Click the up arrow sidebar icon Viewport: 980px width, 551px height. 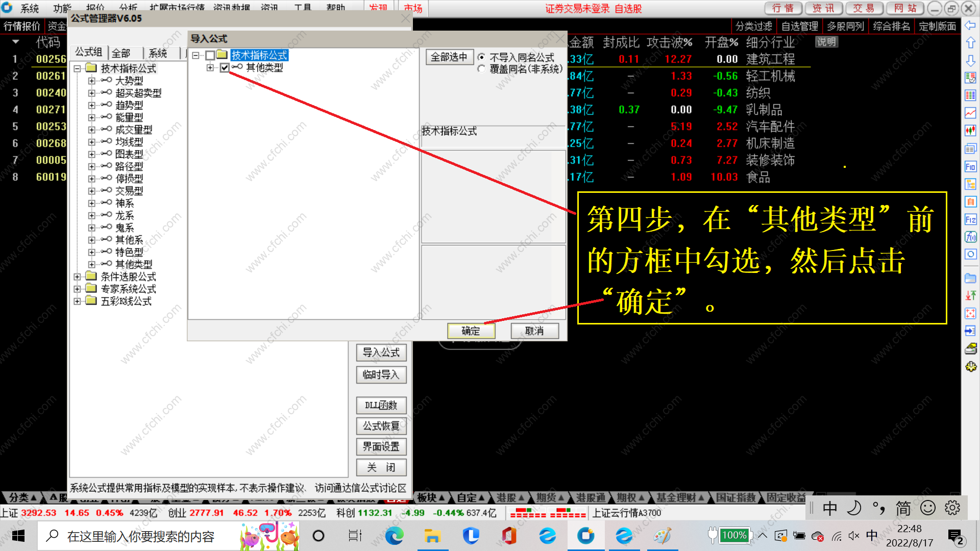pyautogui.click(x=970, y=43)
